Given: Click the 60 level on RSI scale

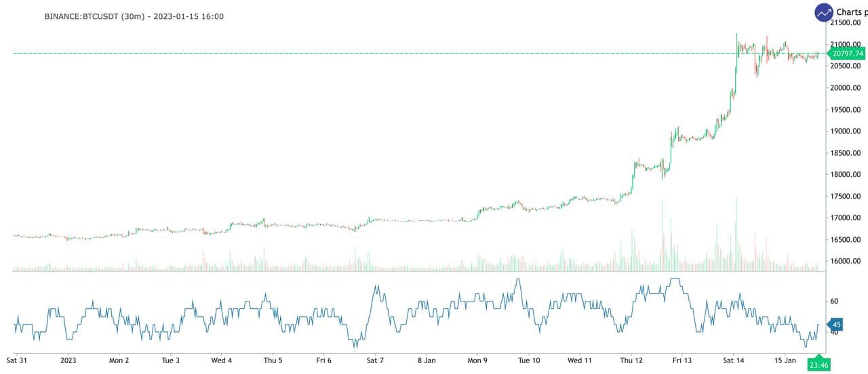Looking at the screenshot, I should pyautogui.click(x=833, y=302).
